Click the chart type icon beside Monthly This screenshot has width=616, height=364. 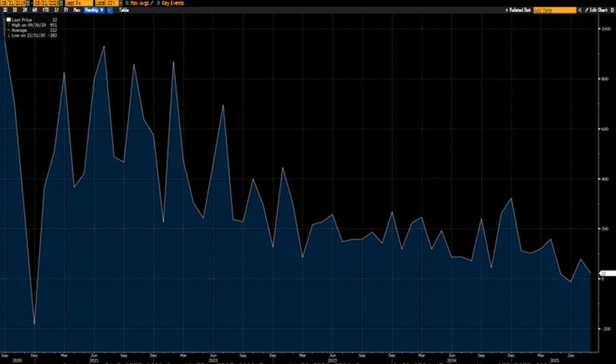pyautogui.click(x=109, y=10)
